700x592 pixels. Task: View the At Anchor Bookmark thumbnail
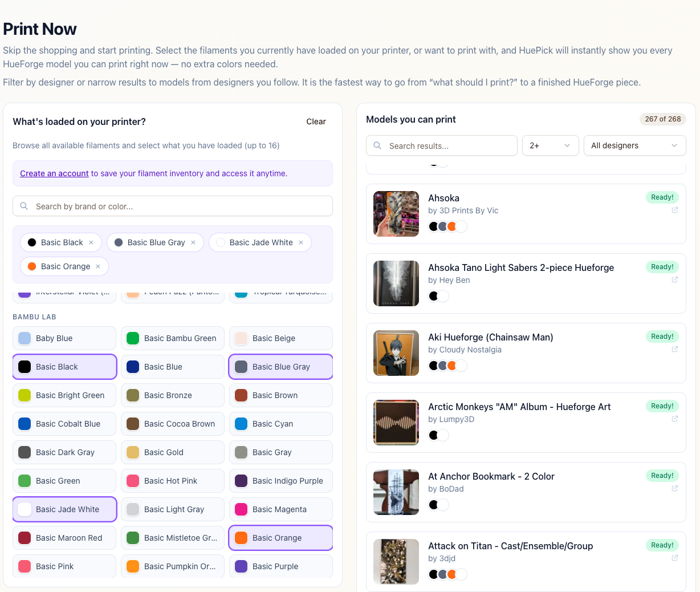pos(396,492)
